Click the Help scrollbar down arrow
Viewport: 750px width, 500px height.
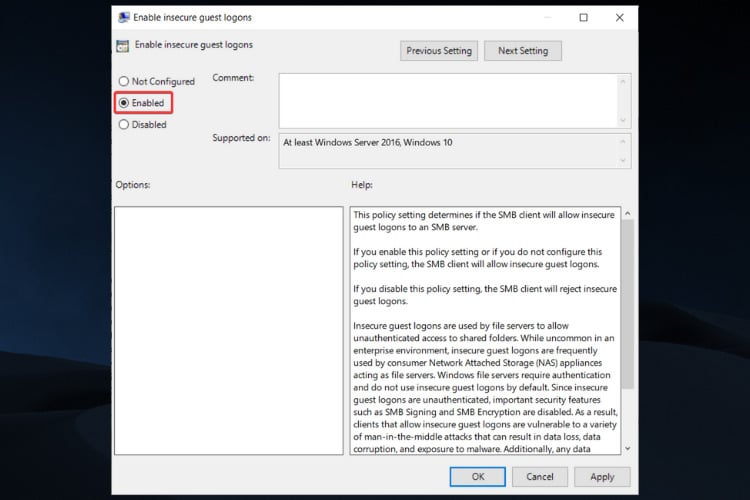[628, 448]
